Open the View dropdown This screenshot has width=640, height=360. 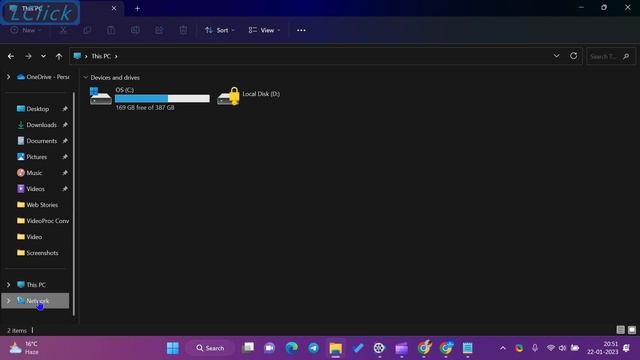point(264,30)
